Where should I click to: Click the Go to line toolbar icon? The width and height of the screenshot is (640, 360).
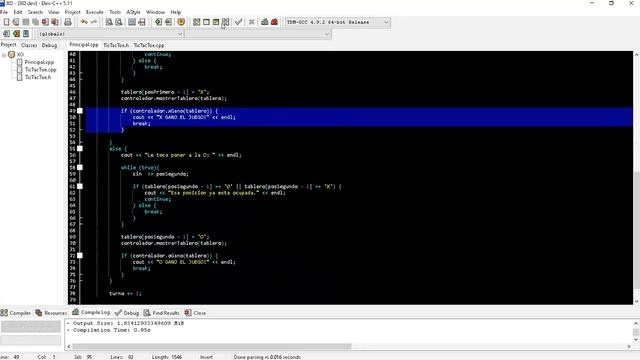click(142, 22)
